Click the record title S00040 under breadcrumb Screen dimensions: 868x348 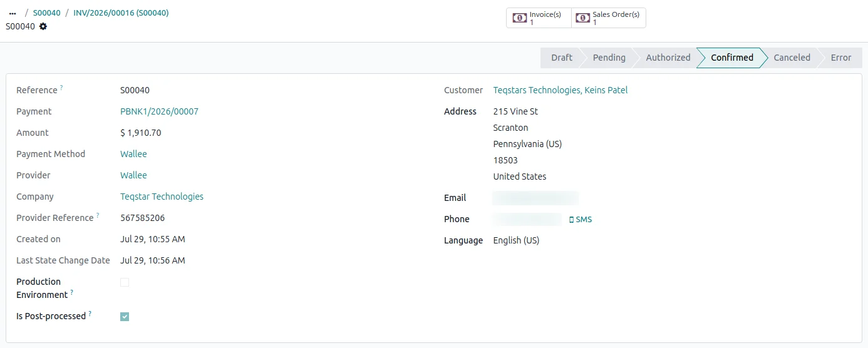[20, 26]
